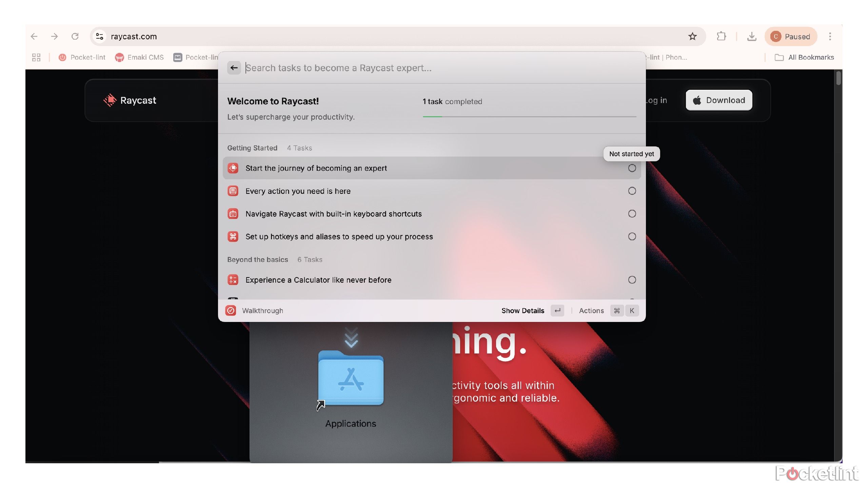
Task: Open the apps grid icon in the bookmarks bar
Action: coord(36,57)
